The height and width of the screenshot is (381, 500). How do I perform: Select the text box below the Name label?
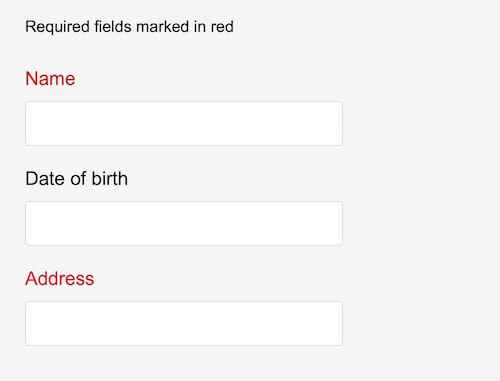pyautogui.click(x=184, y=124)
